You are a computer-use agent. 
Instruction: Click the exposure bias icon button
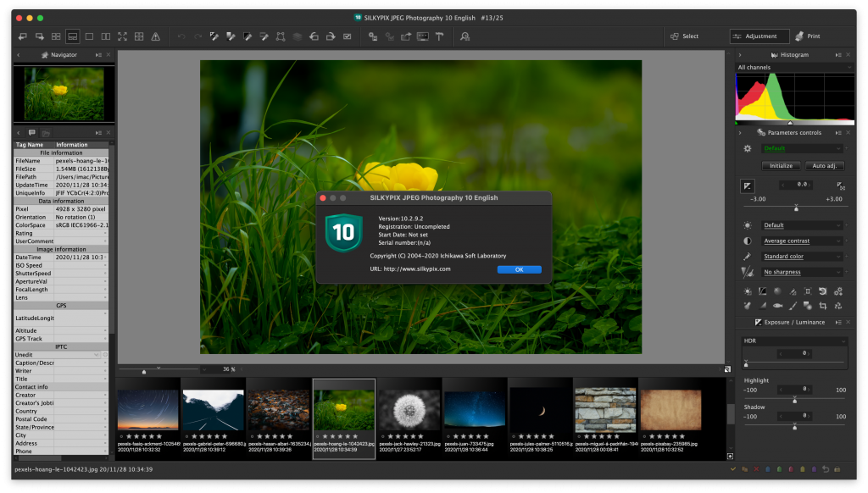pyautogui.click(x=748, y=186)
